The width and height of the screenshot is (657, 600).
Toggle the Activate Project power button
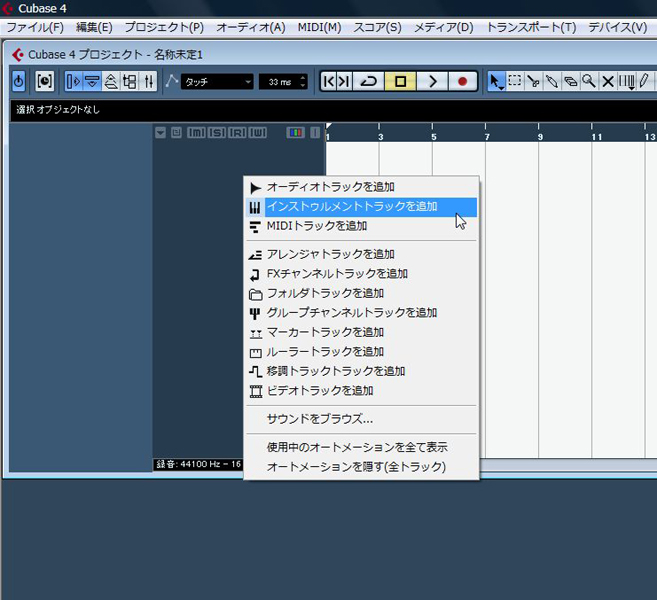[18, 81]
